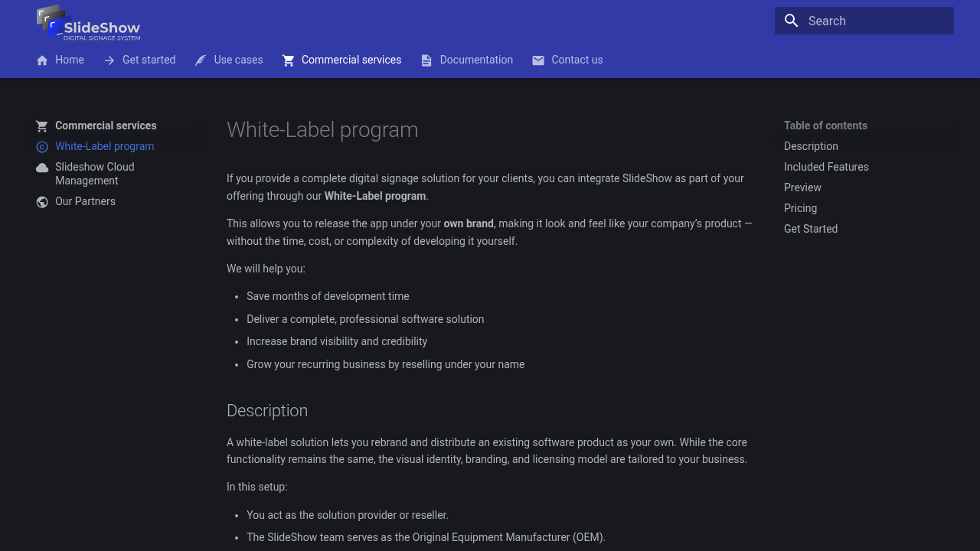Go to Preview in table of contents
Image resolution: width=980 pixels, height=551 pixels.
802,187
